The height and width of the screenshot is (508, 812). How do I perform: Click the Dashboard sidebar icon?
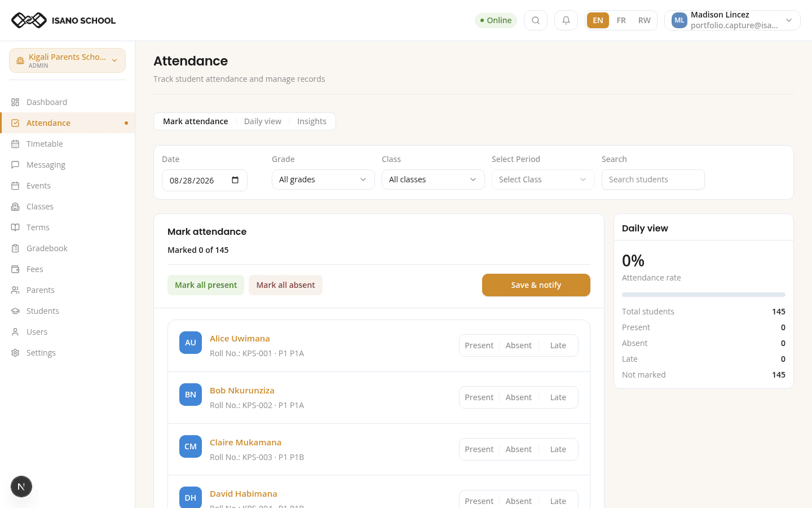[x=15, y=102]
